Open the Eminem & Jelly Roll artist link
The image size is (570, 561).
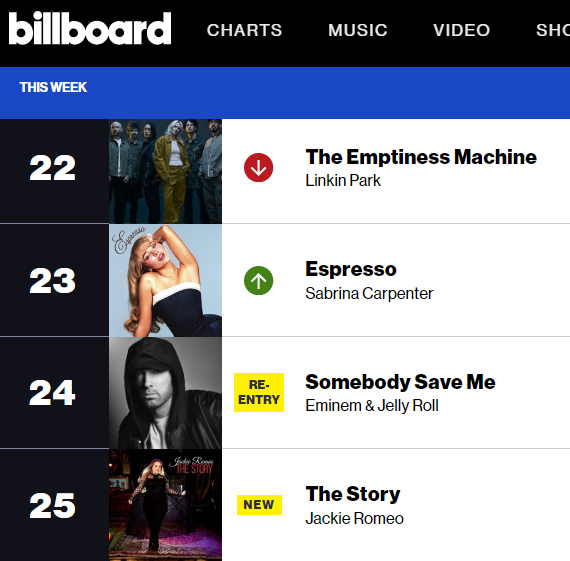click(x=372, y=406)
